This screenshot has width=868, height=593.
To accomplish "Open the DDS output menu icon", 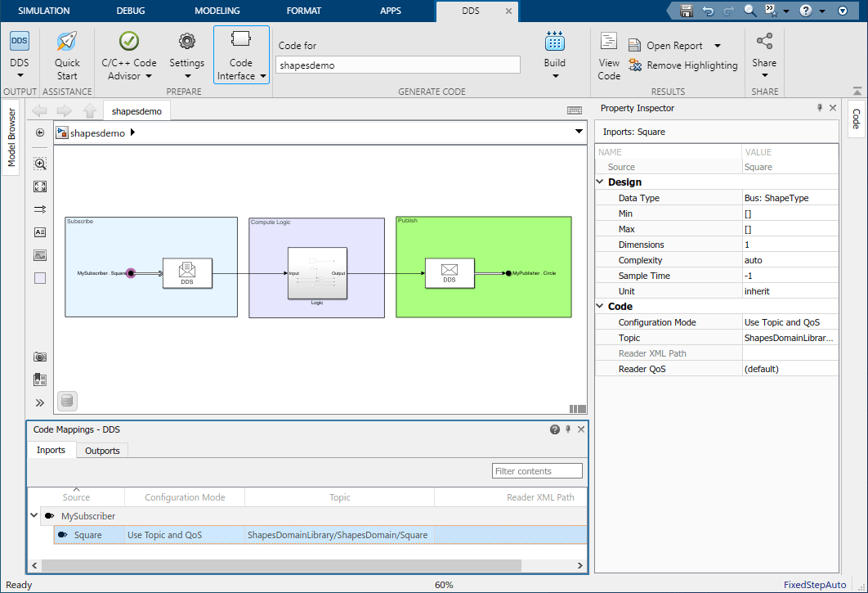I will click(20, 41).
